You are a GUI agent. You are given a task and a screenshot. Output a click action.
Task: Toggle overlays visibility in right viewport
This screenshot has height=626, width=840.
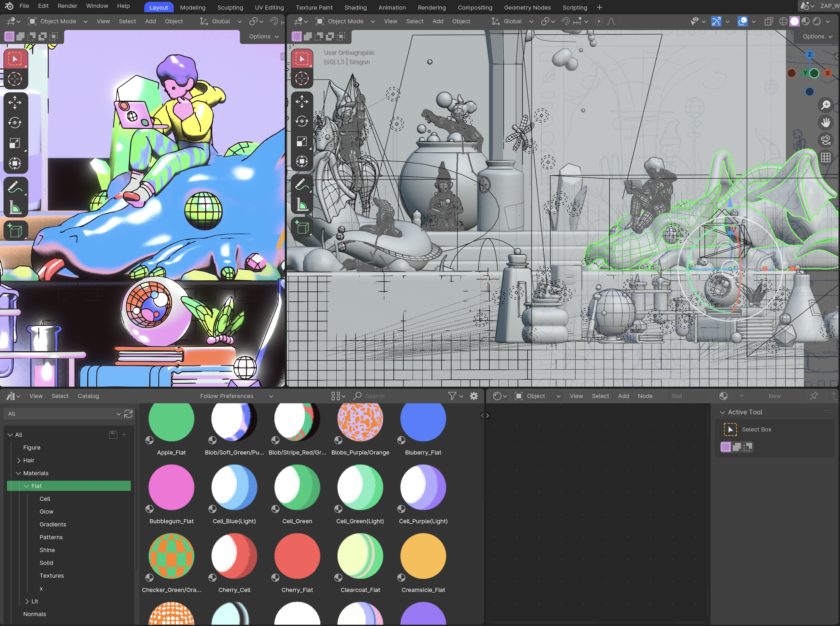[x=742, y=21]
